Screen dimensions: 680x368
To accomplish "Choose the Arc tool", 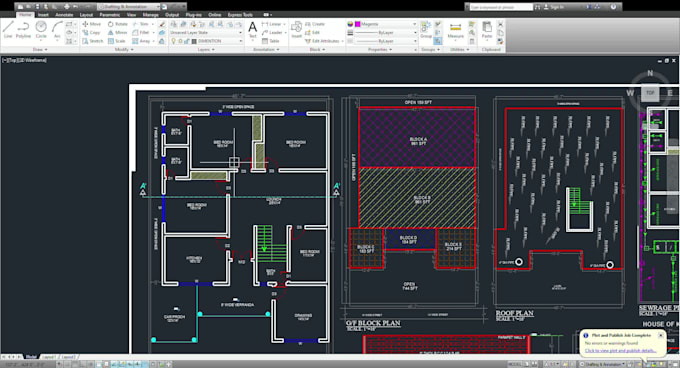I will 57,30.
